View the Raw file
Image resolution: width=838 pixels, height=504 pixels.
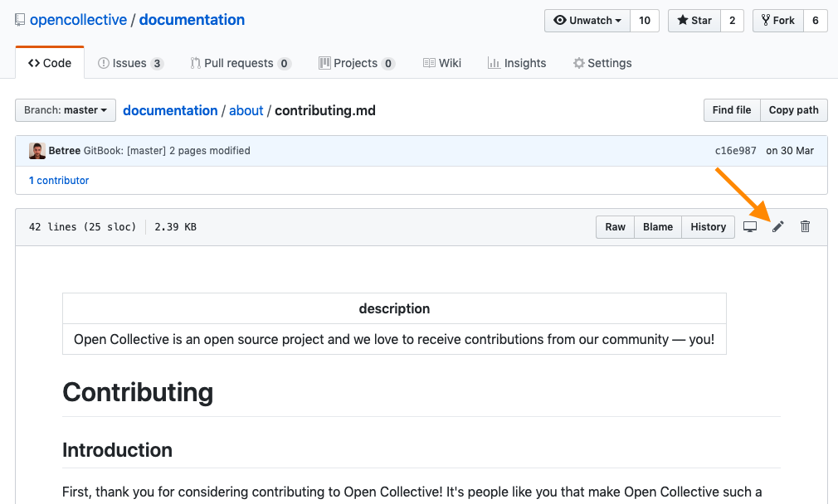[x=615, y=227]
